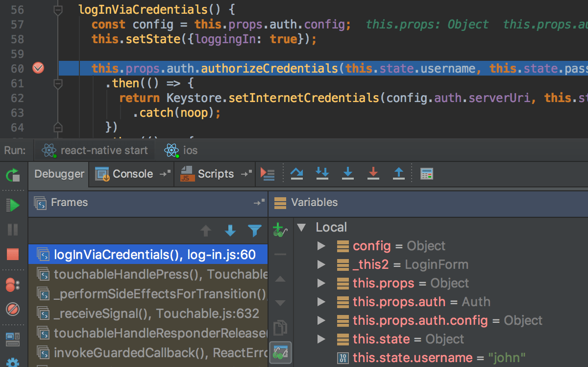Toggle the breakpoint on line 60
Screen dimensions: 588x367
click(38, 68)
